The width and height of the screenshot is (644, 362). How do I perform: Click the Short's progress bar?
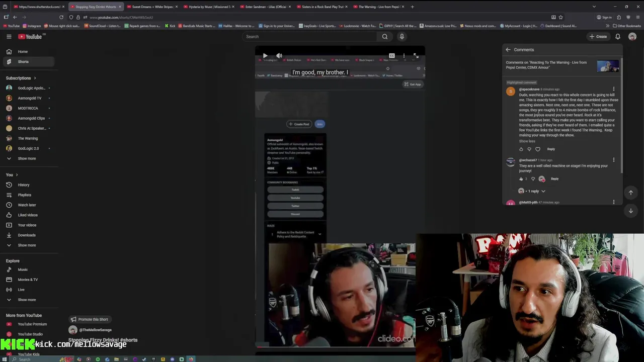[336, 346]
